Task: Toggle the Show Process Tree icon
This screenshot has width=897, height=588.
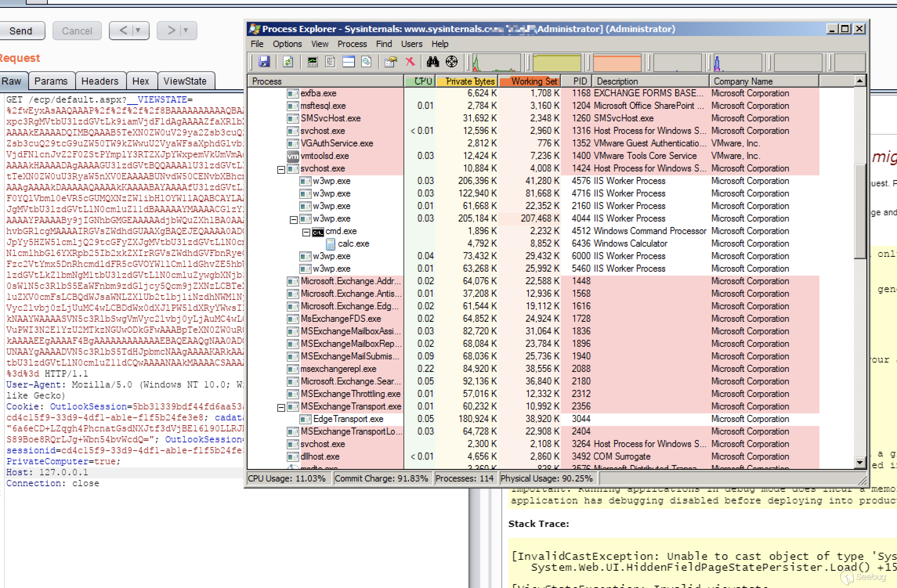Action: tap(330, 62)
